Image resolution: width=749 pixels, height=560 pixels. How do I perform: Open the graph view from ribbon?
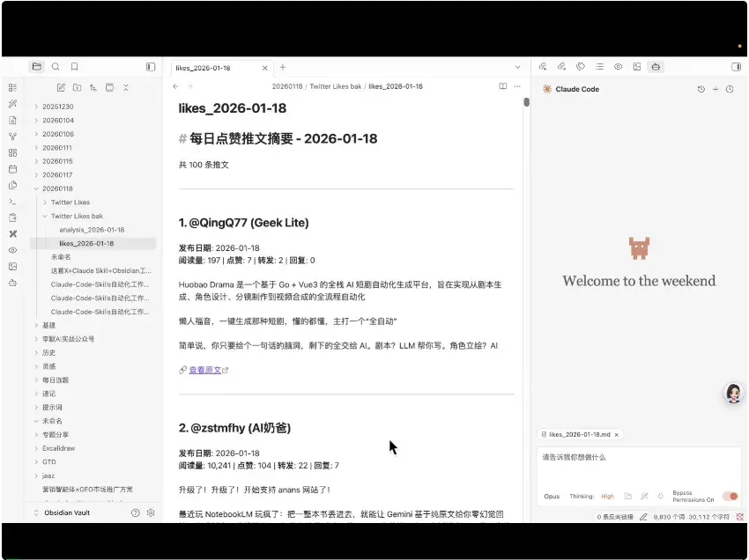point(13,136)
